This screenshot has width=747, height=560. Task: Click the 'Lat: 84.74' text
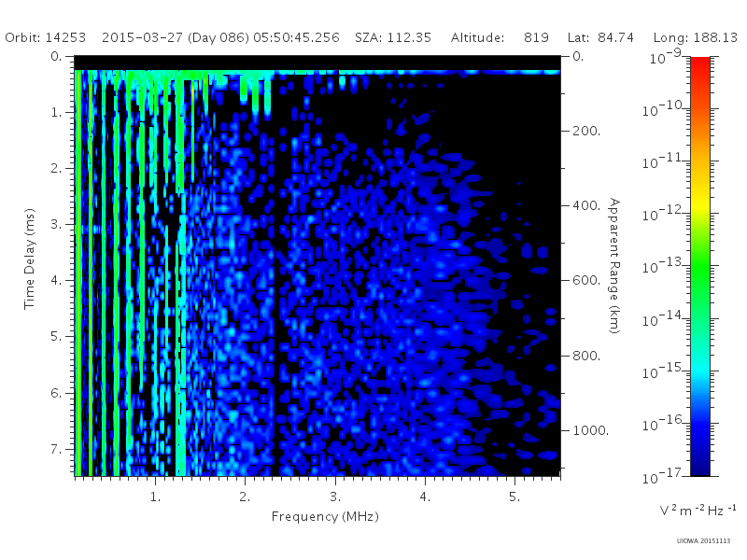tap(600, 37)
